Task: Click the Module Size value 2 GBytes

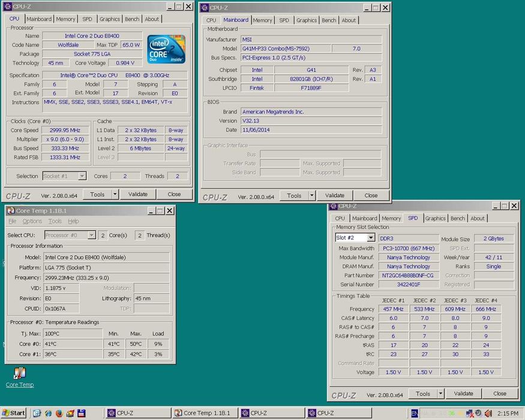Action: click(x=494, y=238)
